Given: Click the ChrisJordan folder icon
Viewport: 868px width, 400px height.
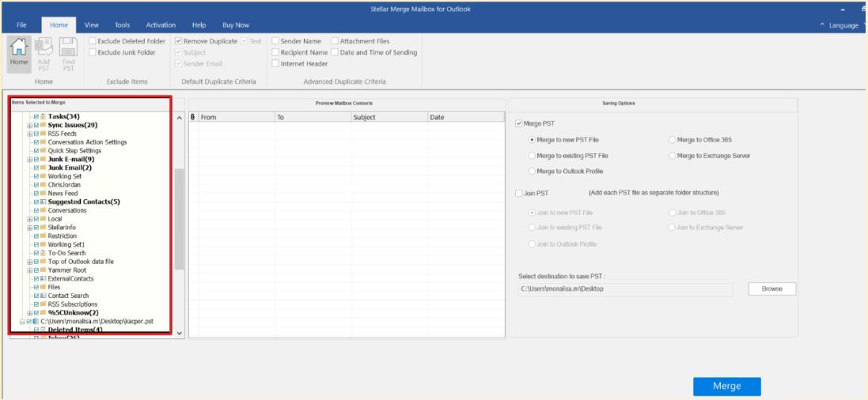Looking at the screenshot, I should click(x=44, y=185).
